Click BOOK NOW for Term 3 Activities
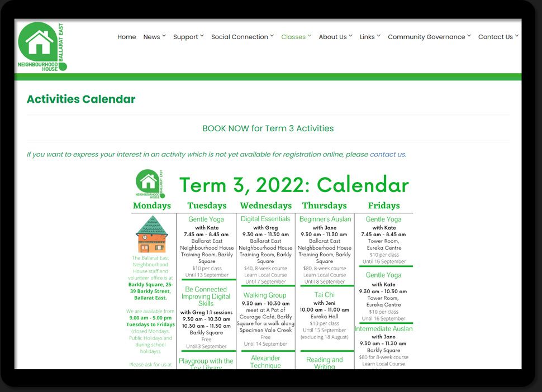Viewport: 542px width, 392px height. point(268,128)
